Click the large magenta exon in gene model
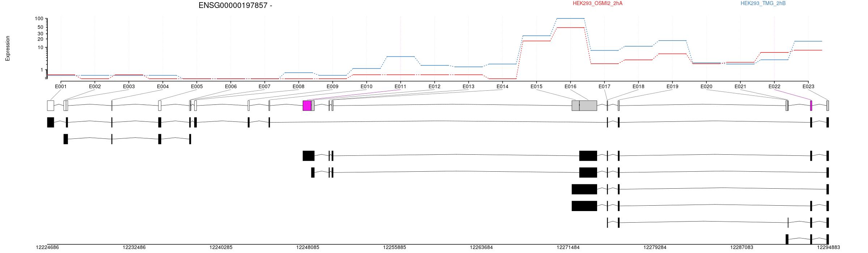 pos(307,106)
